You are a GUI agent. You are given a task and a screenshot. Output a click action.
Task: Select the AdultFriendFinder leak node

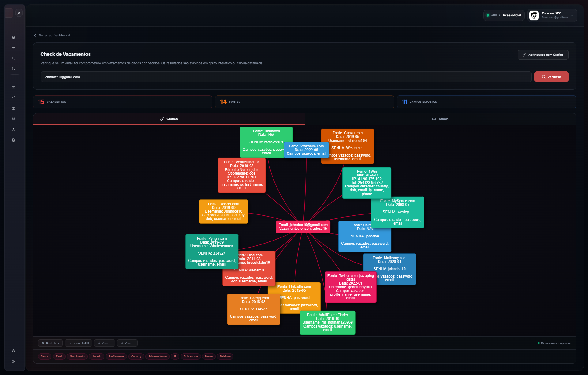pyautogui.click(x=327, y=323)
